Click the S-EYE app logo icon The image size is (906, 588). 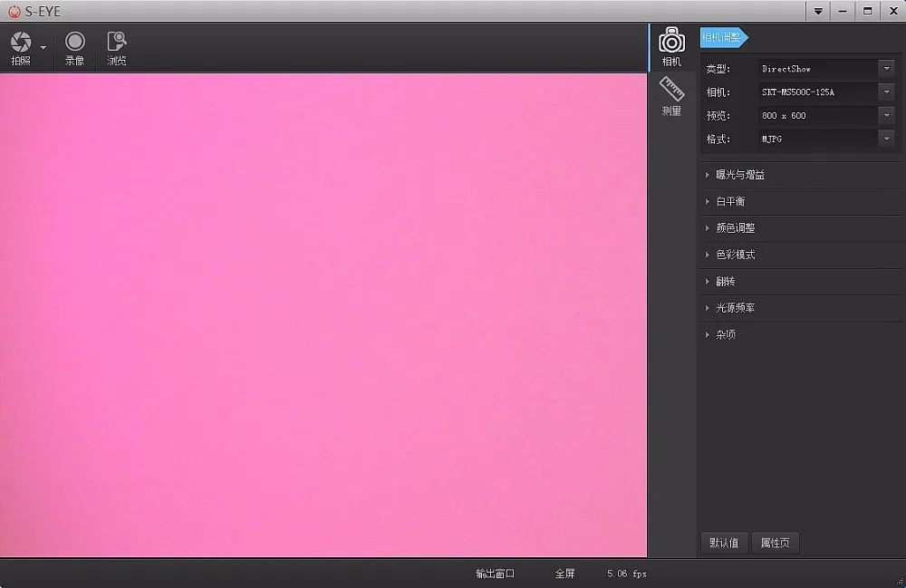(x=14, y=11)
